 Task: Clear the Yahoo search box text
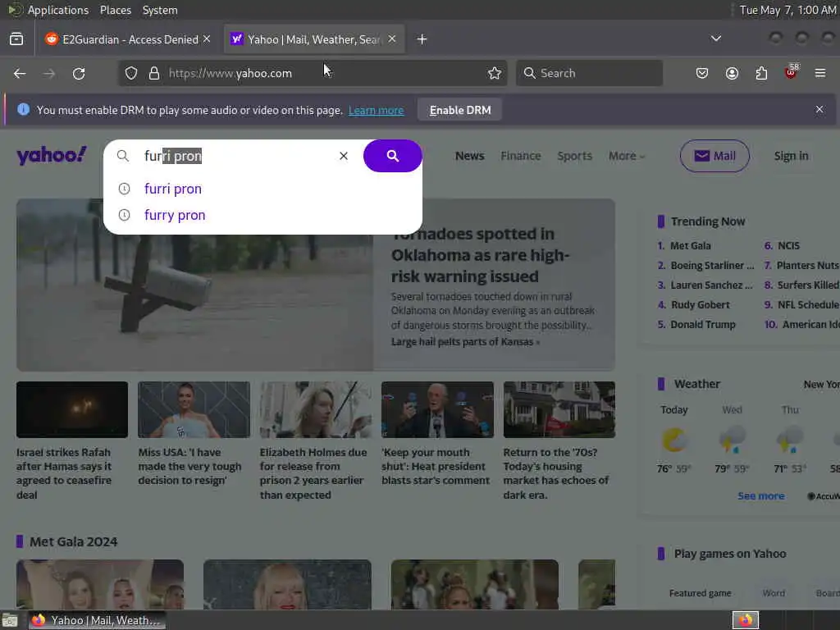344,156
